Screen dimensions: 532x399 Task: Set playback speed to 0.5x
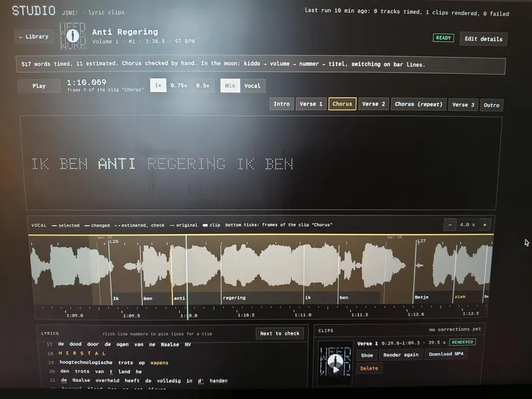(x=203, y=86)
